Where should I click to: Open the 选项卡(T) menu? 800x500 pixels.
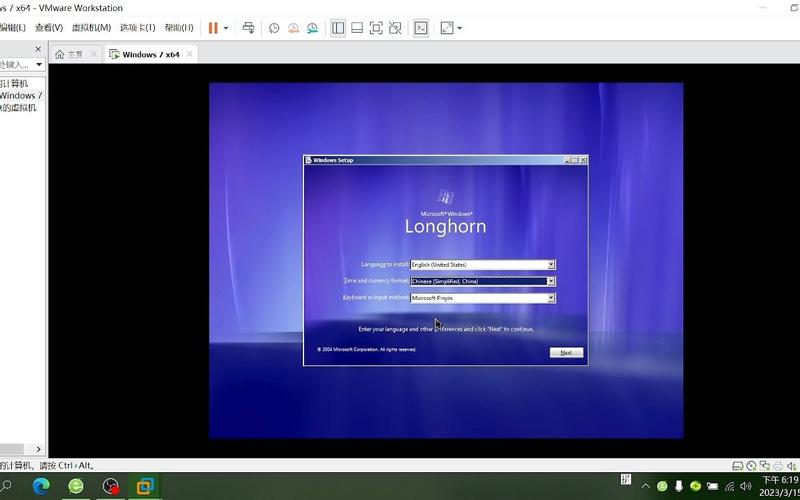coord(137,28)
